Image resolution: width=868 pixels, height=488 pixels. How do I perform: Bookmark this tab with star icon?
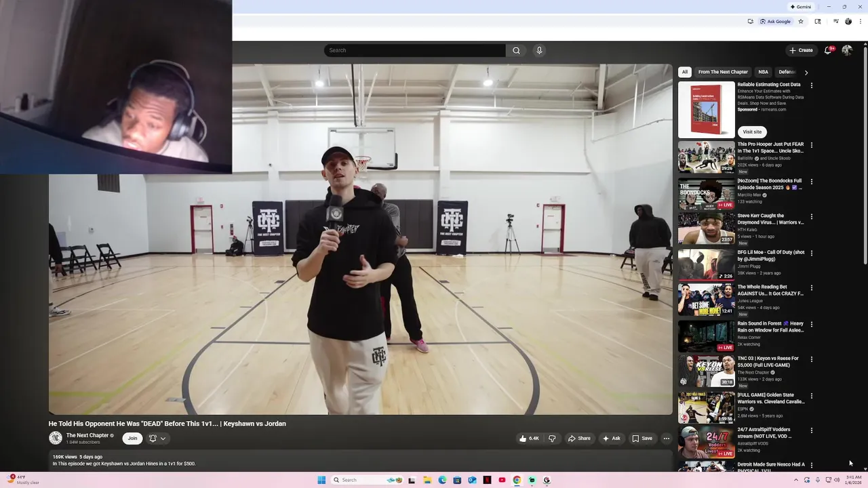click(x=801, y=22)
